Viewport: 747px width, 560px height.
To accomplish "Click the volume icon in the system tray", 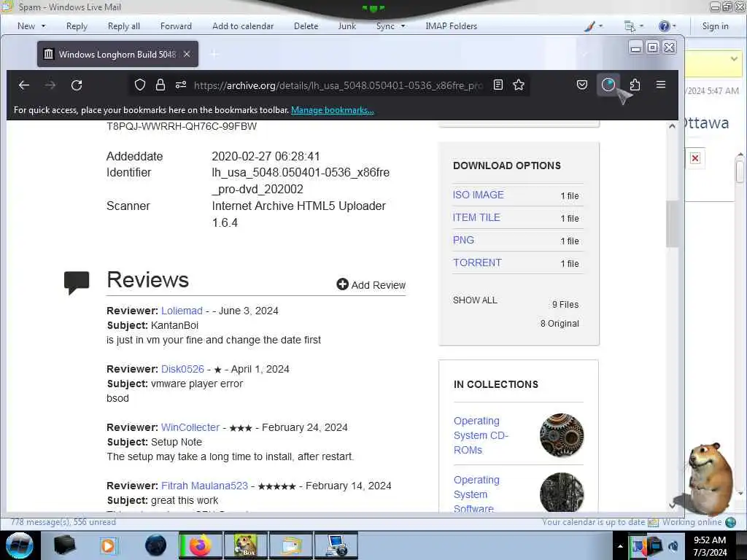I will coord(673,546).
